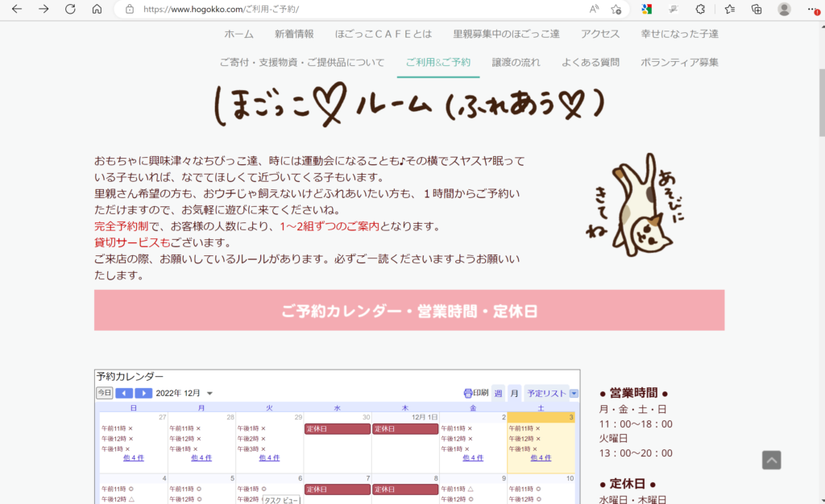Open the user profile avatar
The height and width of the screenshot is (504, 825).
(784, 9)
